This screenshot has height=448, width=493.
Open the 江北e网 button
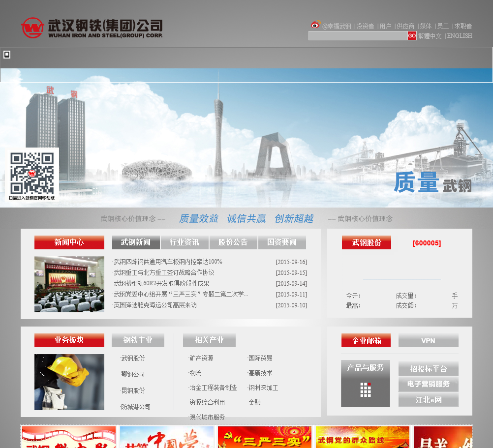coord(428,400)
